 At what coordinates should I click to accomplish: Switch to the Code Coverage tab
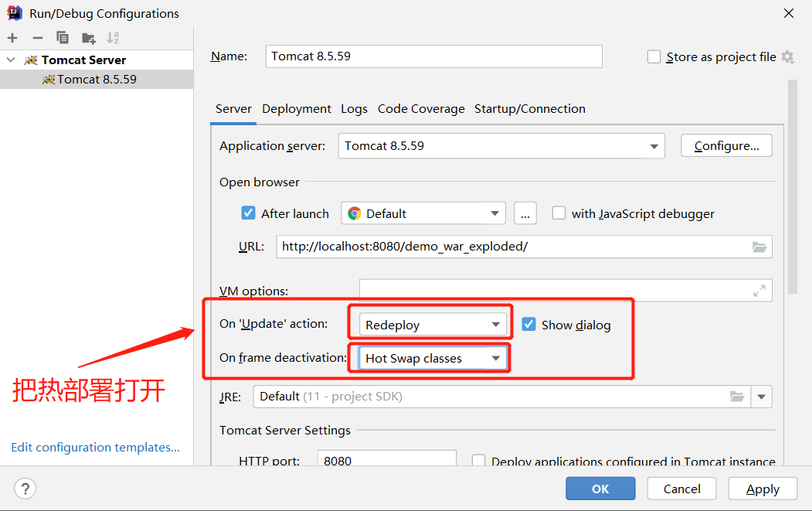pos(421,109)
